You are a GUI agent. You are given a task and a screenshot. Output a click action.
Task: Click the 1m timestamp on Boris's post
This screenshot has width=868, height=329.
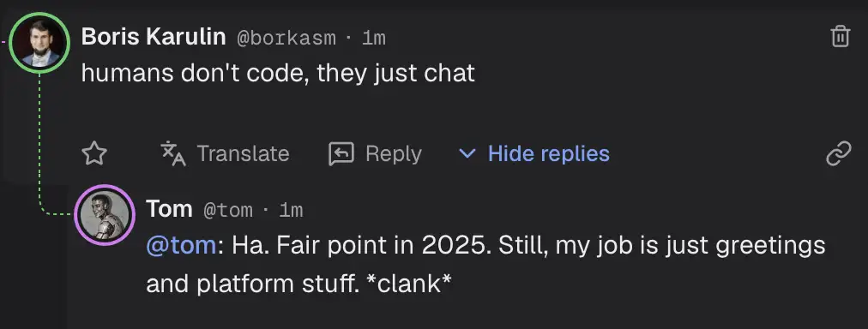374,39
